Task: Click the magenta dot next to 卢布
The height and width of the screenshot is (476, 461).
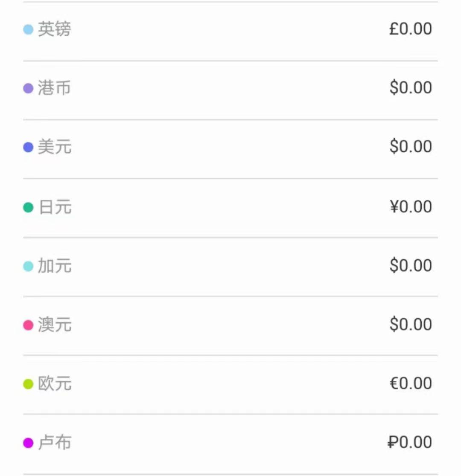Action: (28, 443)
